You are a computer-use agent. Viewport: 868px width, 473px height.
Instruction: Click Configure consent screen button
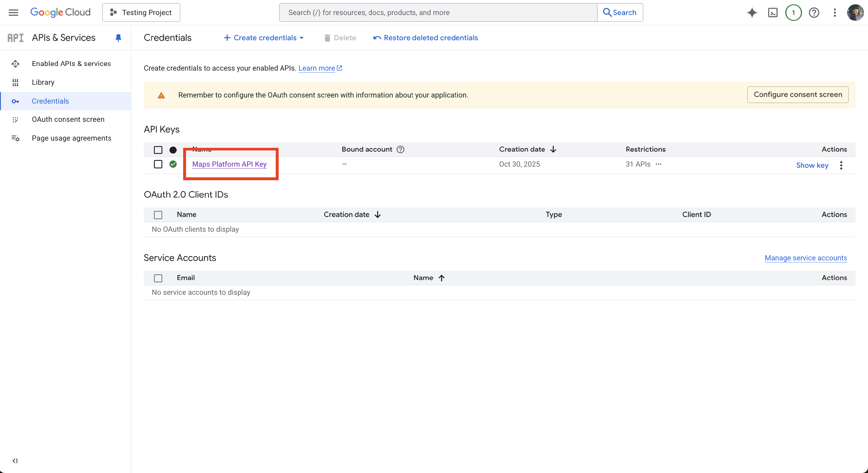click(798, 95)
